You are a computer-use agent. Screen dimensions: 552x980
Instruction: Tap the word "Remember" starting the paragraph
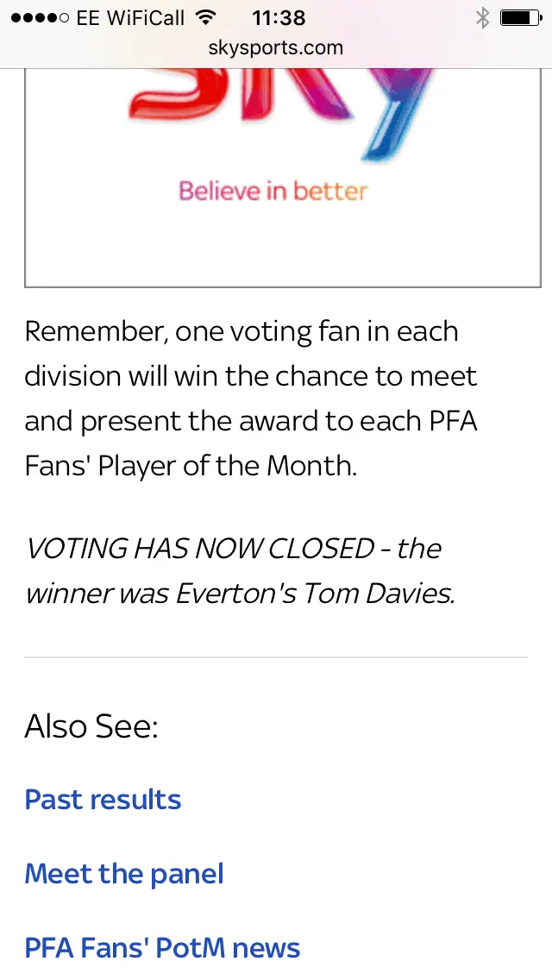(94, 331)
